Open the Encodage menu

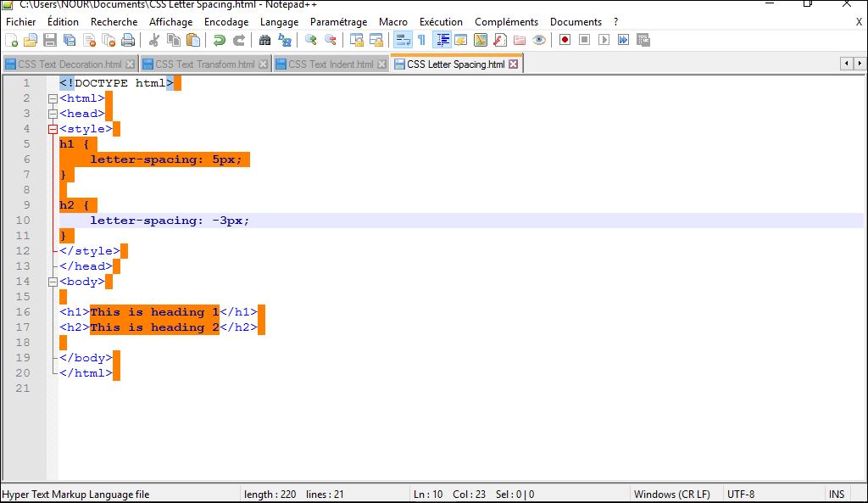click(226, 21)
